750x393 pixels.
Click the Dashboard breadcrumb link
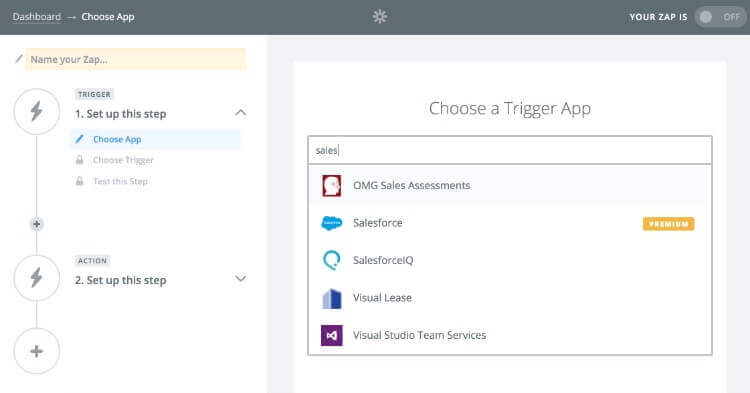[37, 17]
